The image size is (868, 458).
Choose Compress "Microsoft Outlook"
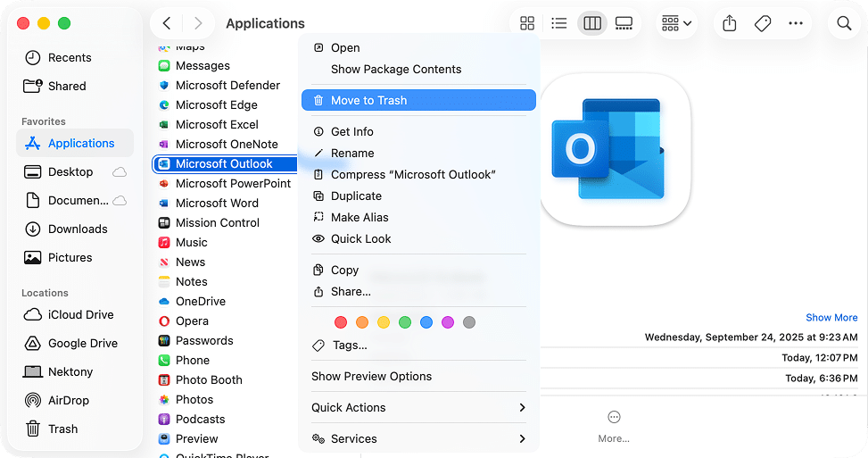coord(418,174)
